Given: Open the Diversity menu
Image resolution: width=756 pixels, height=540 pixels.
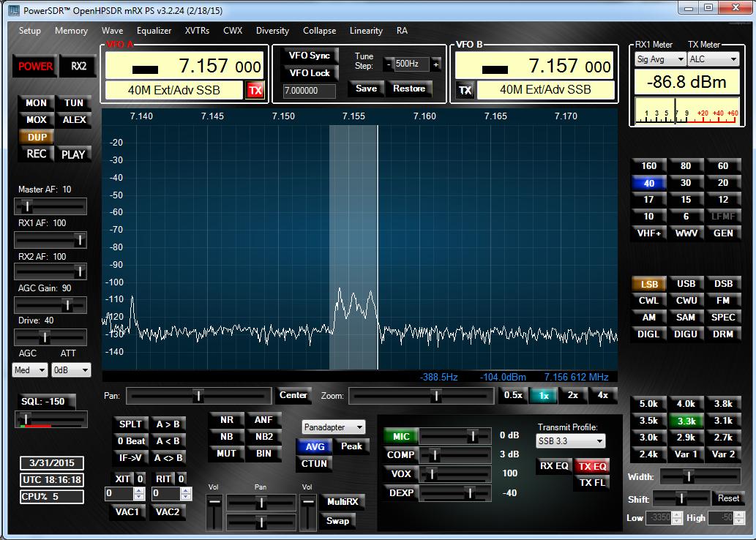Looking at the screenshot, I should [272, 31].
